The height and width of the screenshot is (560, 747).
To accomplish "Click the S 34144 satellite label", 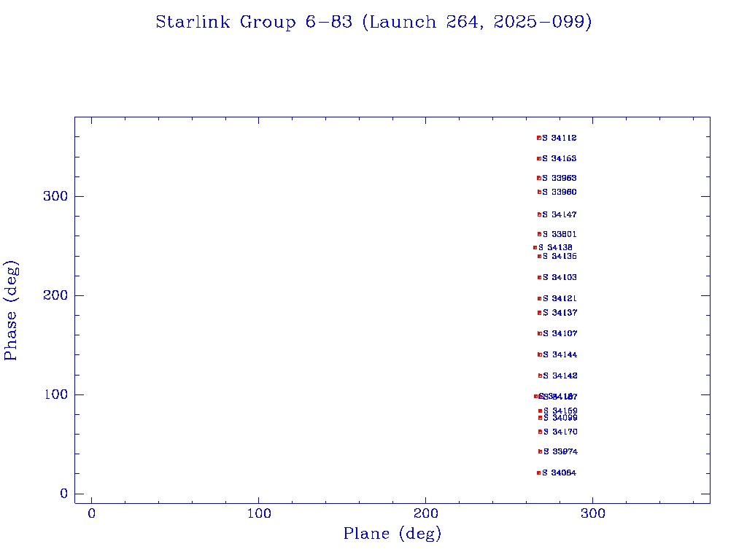I will (x=560, y=355).
